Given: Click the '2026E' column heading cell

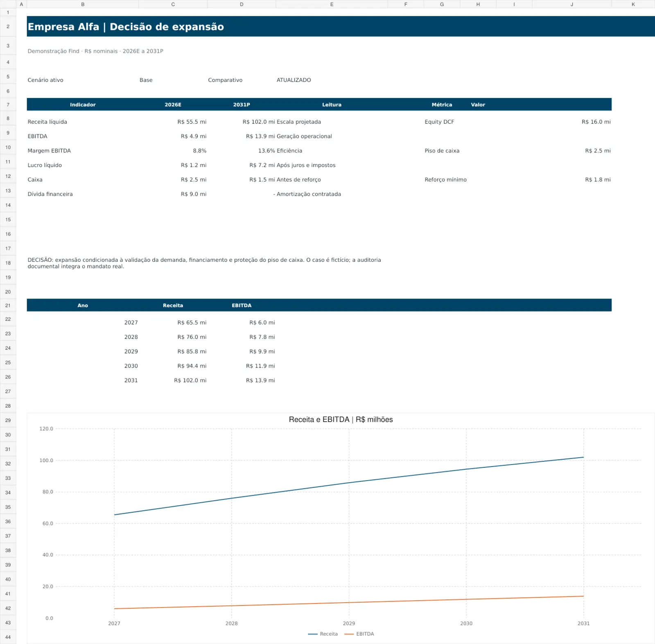Looking at the screenshot, I should click(x=173, y=104).
